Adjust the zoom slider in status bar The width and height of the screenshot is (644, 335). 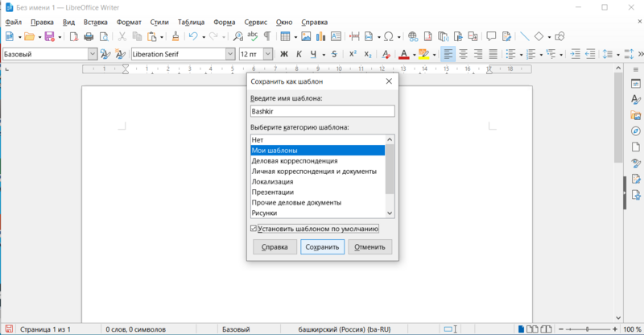pos(588,329)
